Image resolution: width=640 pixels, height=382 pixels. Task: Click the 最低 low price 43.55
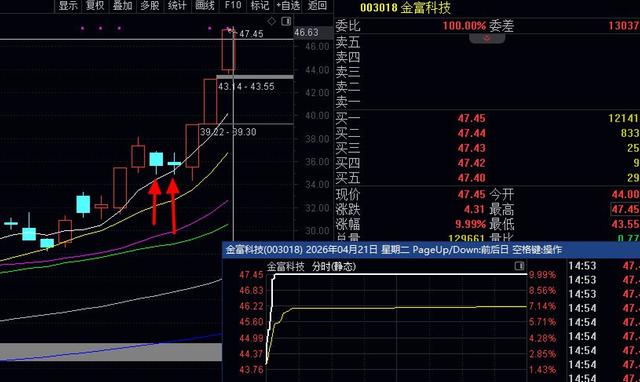[x=625, y=224]
